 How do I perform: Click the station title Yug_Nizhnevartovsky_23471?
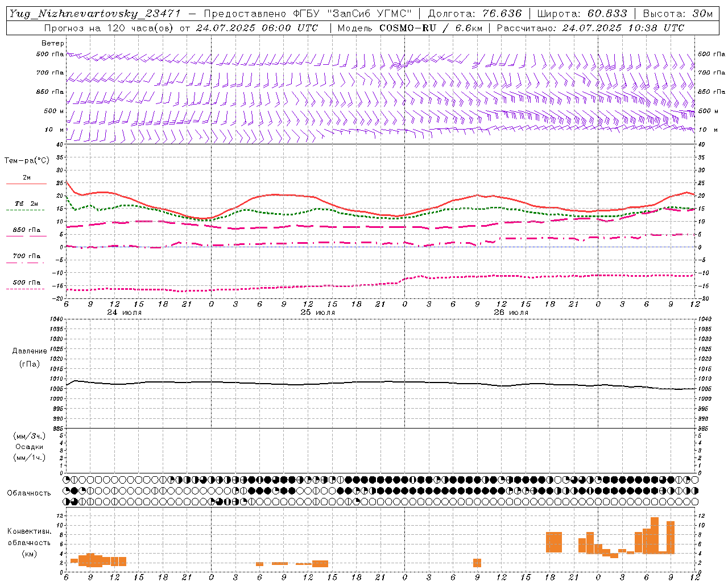tap(95, 14)
